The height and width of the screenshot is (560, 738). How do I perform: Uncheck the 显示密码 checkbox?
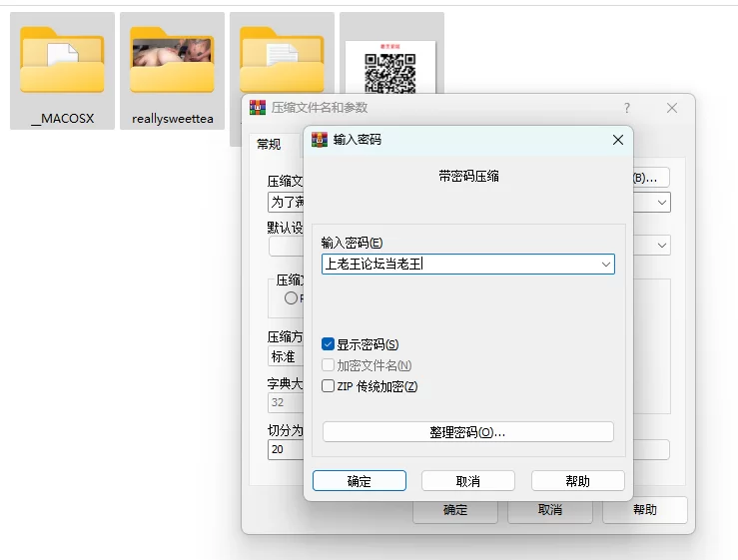(329, 344)
